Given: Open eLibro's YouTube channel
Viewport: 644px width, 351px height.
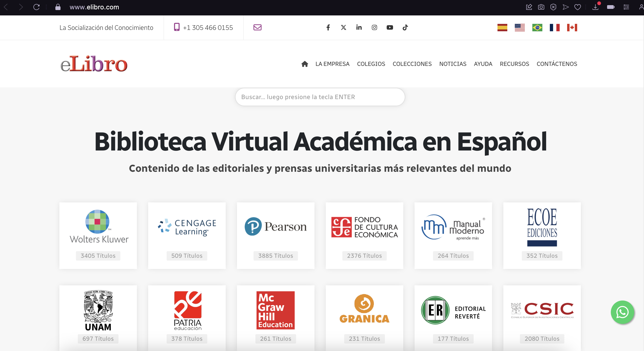Looking at the screenshot, I should [390, 28].
